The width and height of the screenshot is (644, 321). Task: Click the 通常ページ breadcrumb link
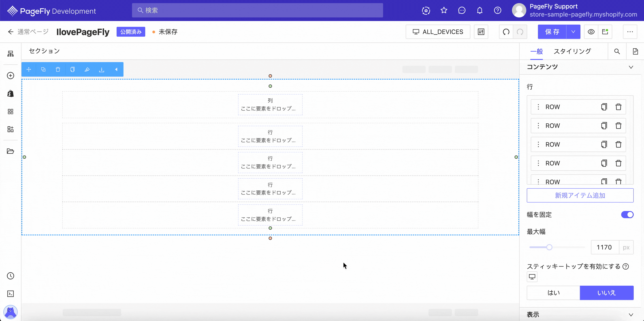(x=33, y=32)
